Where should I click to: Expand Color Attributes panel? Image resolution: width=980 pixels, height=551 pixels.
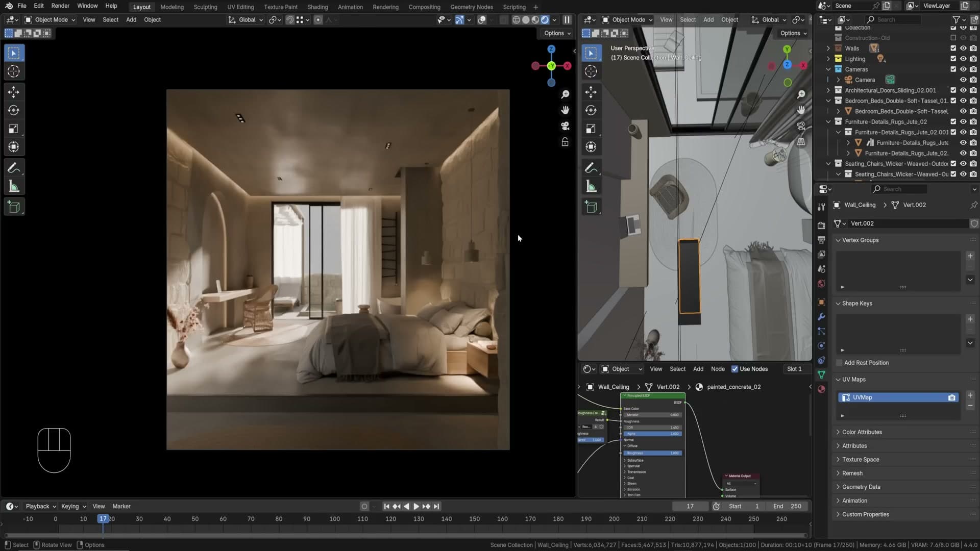coord(862,432)
